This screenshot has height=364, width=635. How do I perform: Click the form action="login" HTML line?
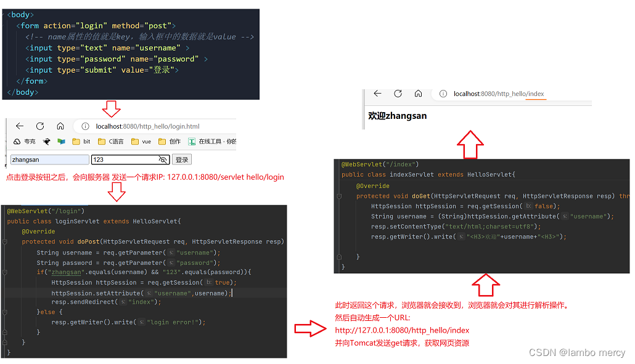[x=96, y=26]
